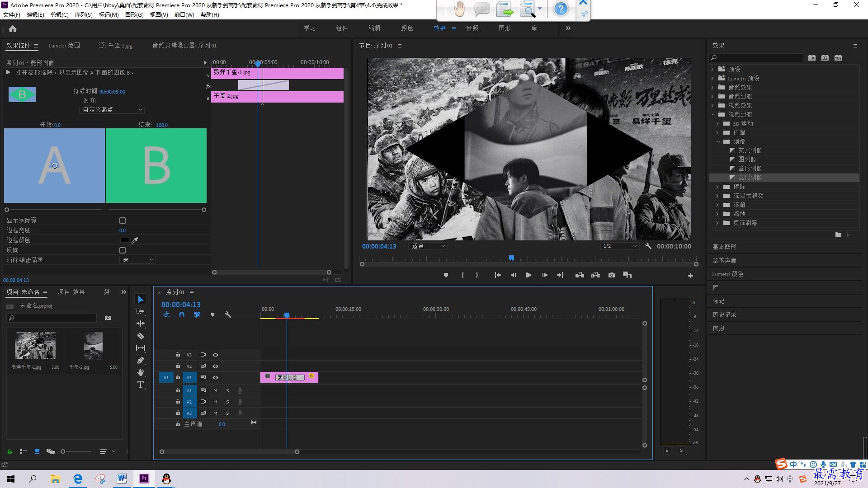Select the Track Select Forward tool
The image size is (868, 488).
[x=141, y=311]
